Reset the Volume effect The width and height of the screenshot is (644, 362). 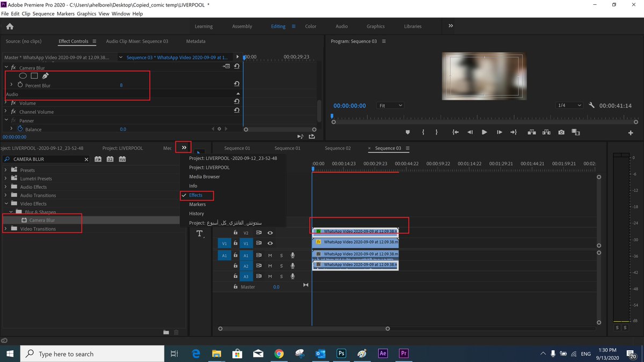coord(237,101)
